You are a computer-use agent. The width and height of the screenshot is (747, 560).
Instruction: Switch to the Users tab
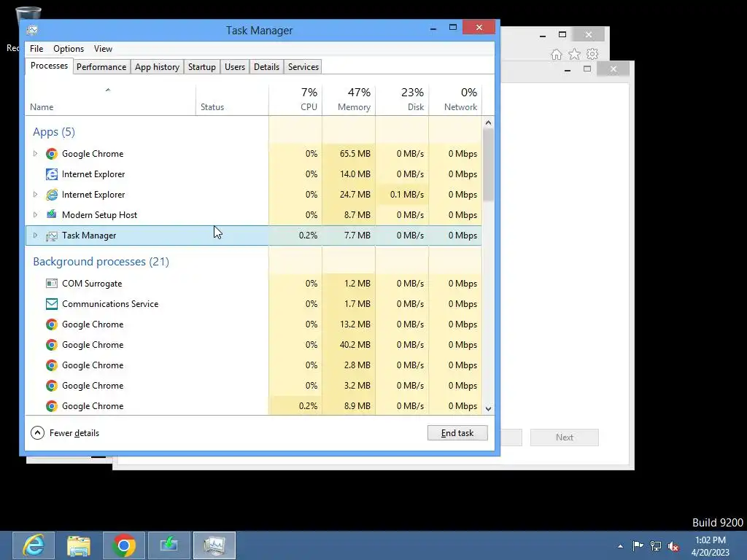click(x=235, y=67)
